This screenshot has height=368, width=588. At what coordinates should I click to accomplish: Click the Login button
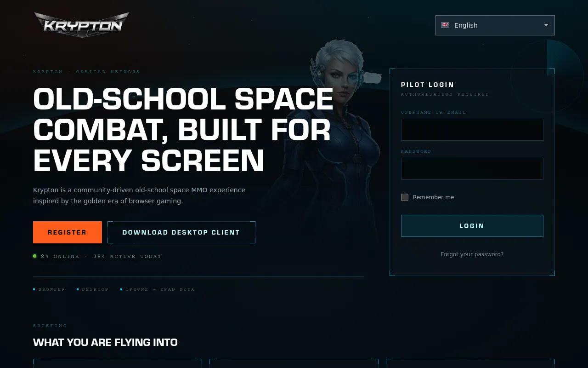[472, 226]
